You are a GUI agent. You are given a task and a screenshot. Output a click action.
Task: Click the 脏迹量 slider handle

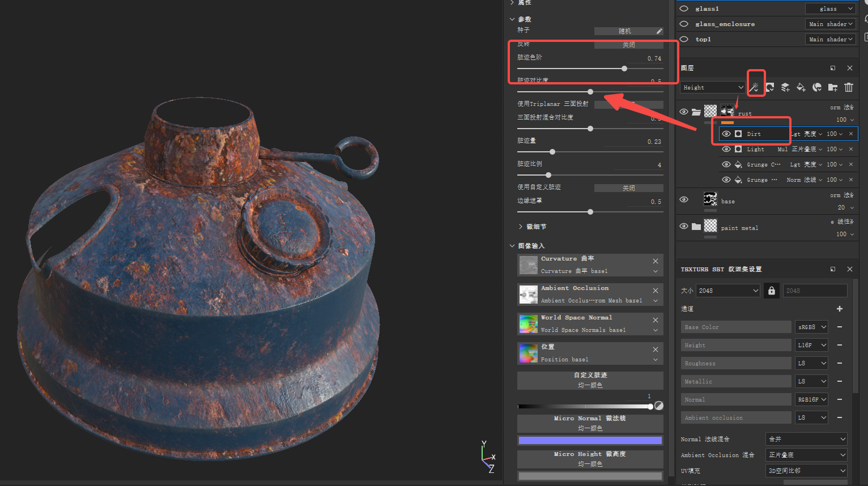pyautogui.click(x=552, y=152)
